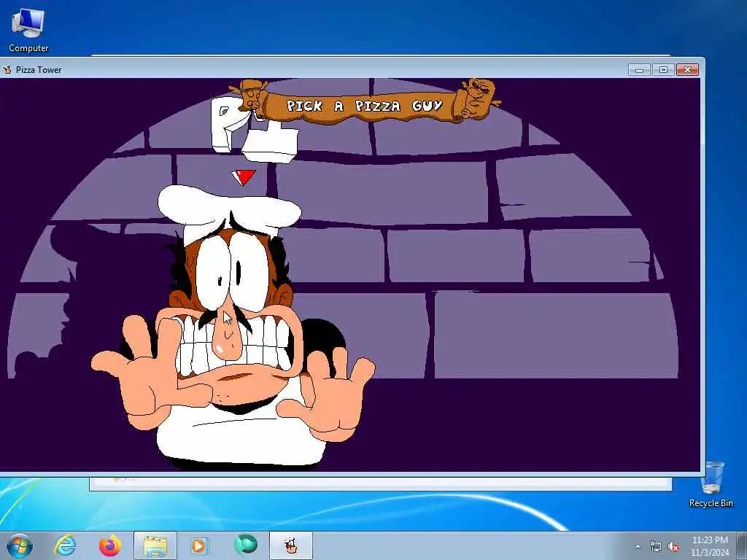Close the Pizza Tower window
747x560 pixels.
coord(687,70)
